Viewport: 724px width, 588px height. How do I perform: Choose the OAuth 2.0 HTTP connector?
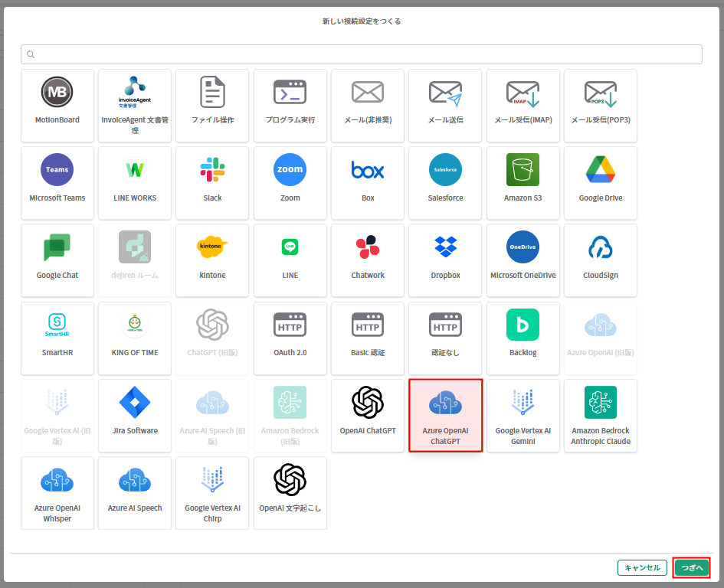pyautogui.click(x=290, y=325)
